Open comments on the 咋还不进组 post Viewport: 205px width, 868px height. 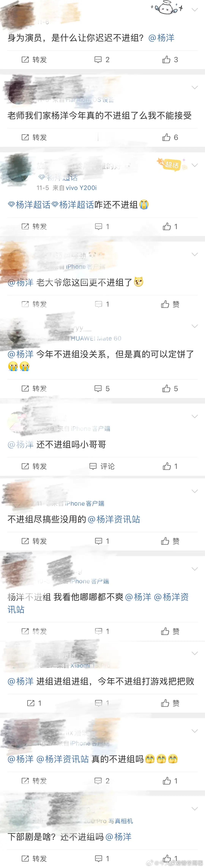coord(102,226)
